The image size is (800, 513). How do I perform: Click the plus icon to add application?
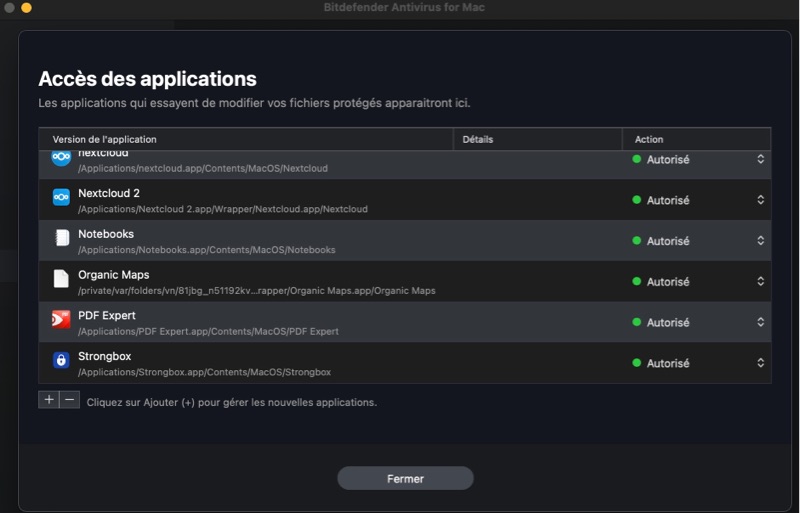point(49,400)
